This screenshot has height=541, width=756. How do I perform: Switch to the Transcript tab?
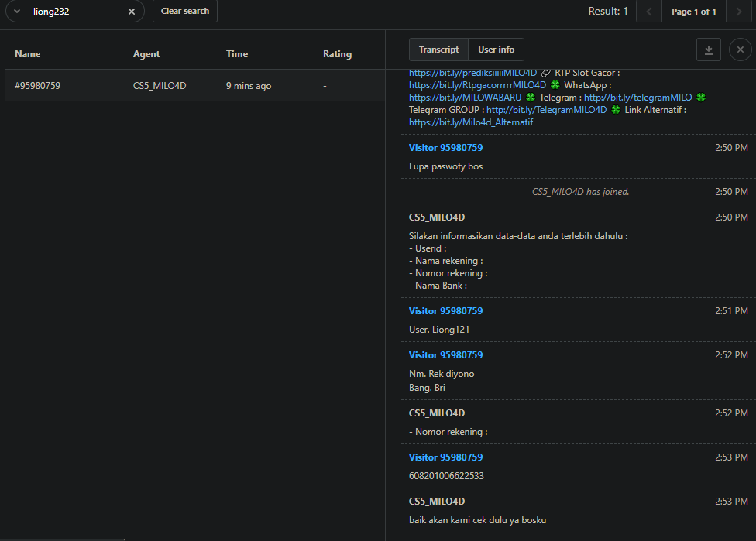point(438,50)
